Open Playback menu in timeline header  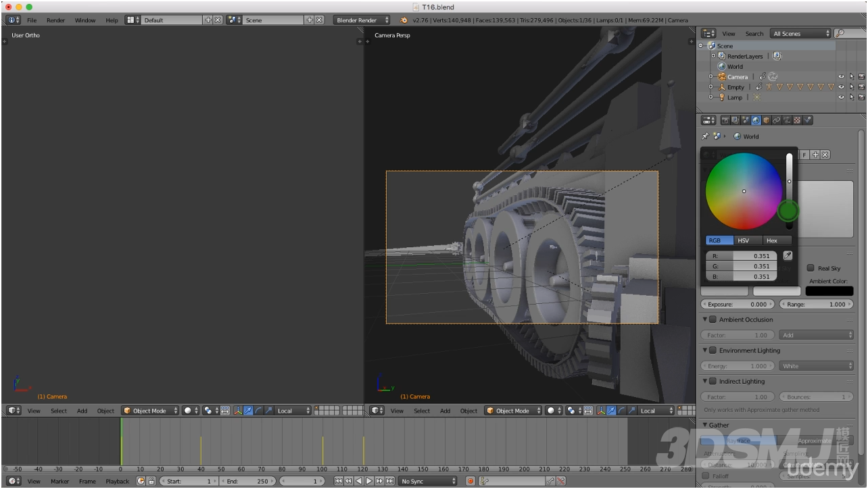tap(117, 481)
